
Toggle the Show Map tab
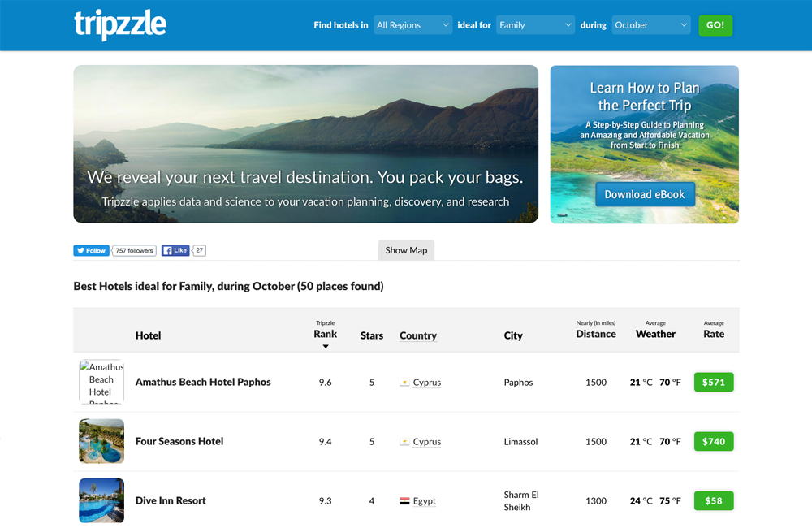406,250
